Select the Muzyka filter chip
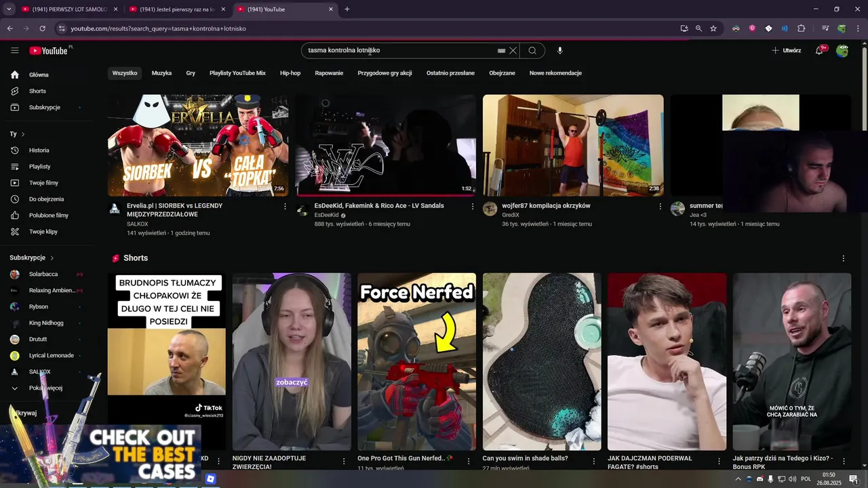This screenshot has height=488, width=868. tap(161, 73)
